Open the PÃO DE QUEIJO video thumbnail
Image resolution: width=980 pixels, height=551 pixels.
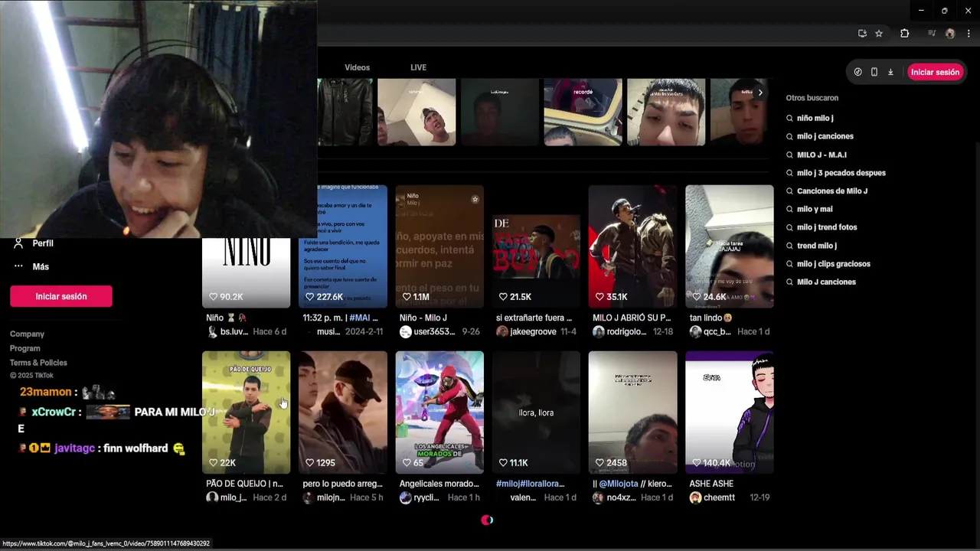coord(246,412)
